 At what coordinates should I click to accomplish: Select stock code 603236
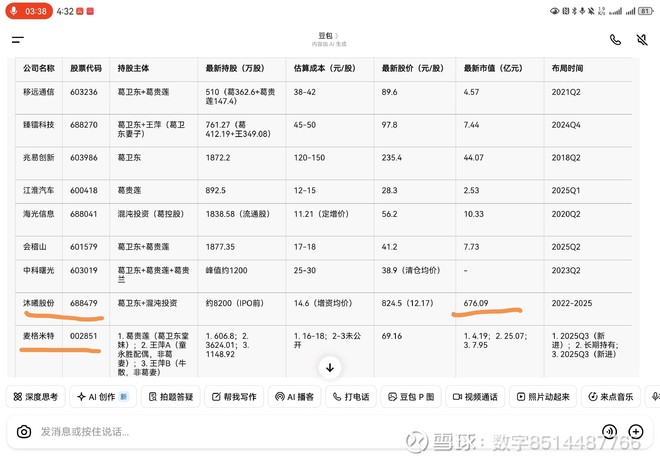84,92
